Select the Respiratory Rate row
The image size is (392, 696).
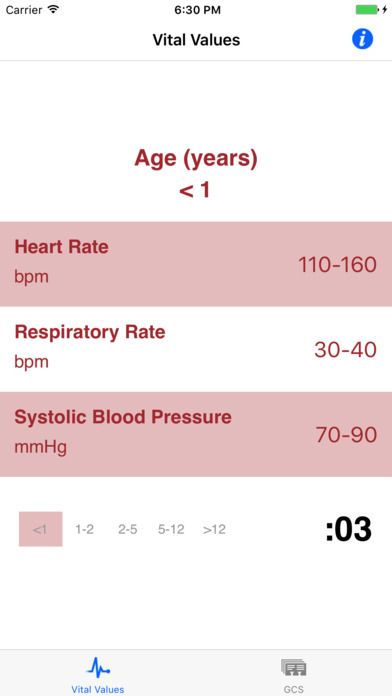[196, 349]
